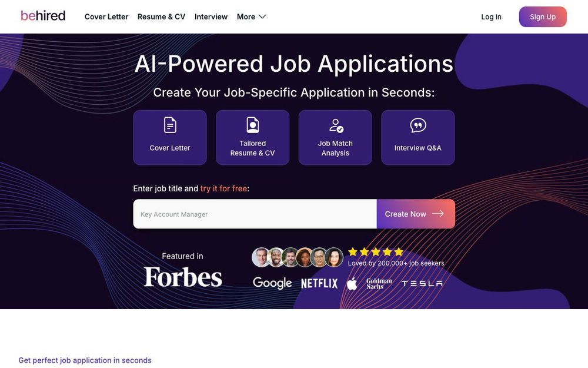
Task: Select the Cover Letter document icon card
Action: tap(170, 124)
